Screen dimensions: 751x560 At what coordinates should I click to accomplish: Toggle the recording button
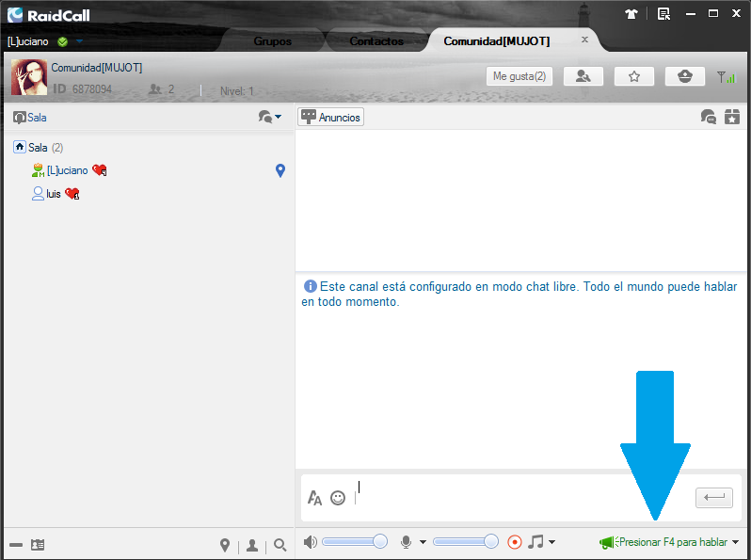pos(515,541)
